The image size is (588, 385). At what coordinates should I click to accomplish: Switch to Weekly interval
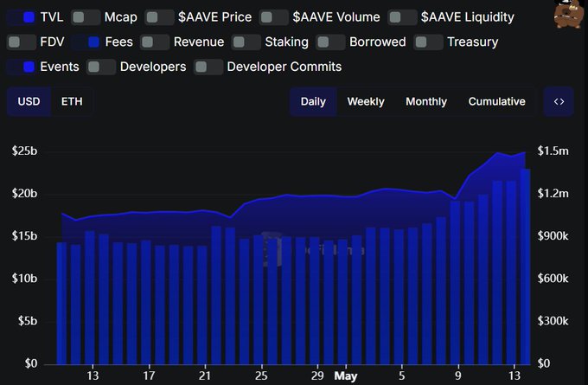pyautogui.click(x=366, y=102)
